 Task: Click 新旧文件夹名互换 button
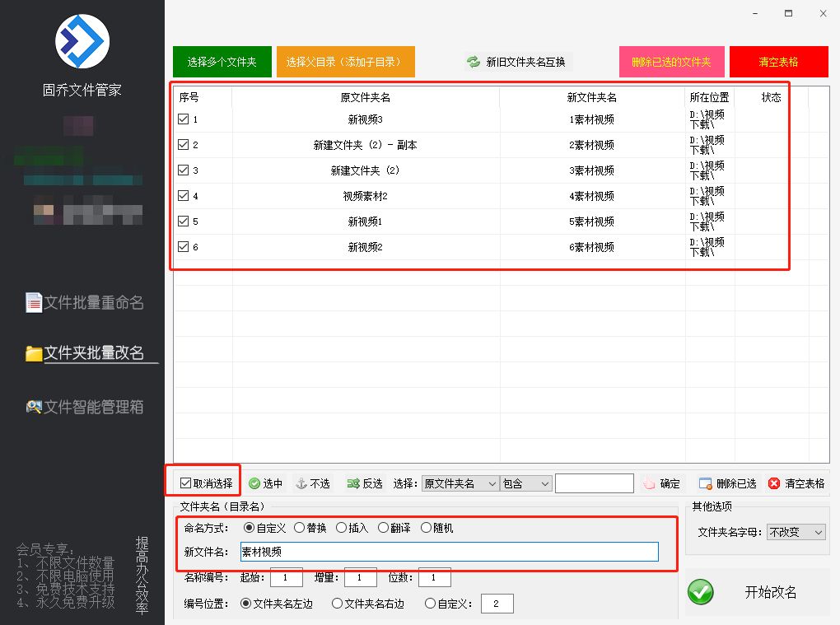coord(517,62)
